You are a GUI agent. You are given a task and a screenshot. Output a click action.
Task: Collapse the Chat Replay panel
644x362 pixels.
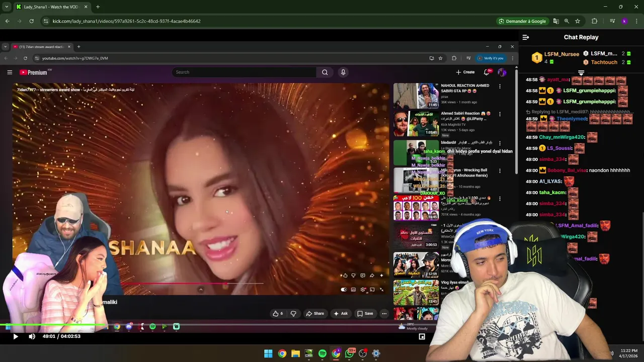526,37
